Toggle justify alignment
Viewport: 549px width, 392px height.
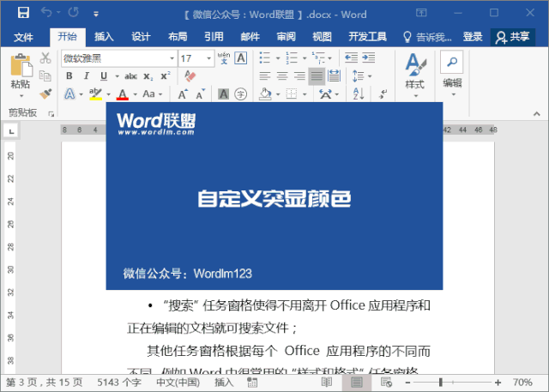coord(317,76)
